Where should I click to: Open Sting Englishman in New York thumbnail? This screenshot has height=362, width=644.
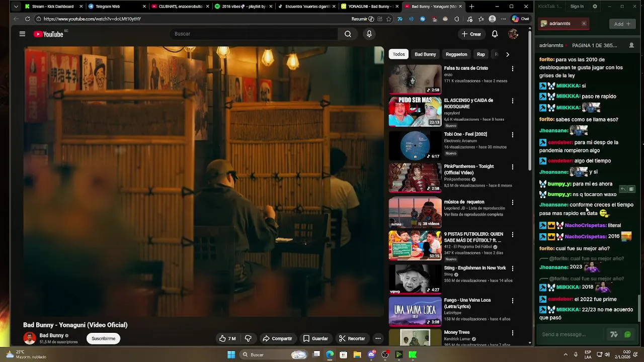415,279
